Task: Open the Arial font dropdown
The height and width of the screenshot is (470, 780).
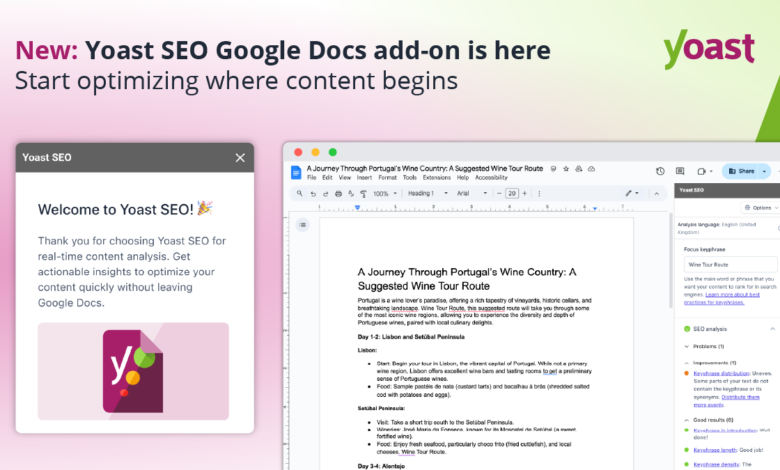Action: click(472, 193)
